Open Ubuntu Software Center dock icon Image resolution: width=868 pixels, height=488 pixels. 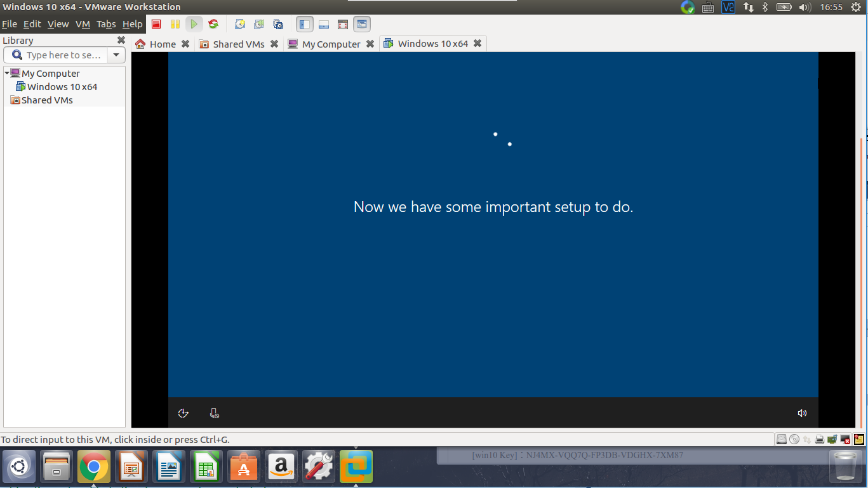pos(244,468)
